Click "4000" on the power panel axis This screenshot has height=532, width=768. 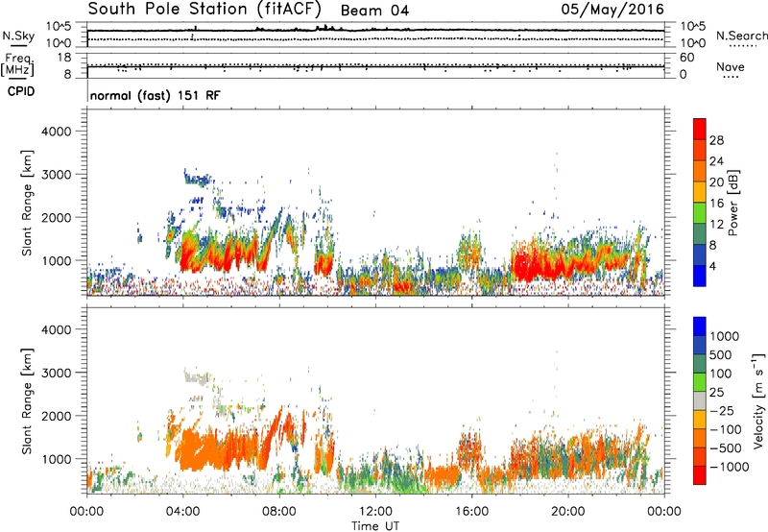tap(56, 132)
